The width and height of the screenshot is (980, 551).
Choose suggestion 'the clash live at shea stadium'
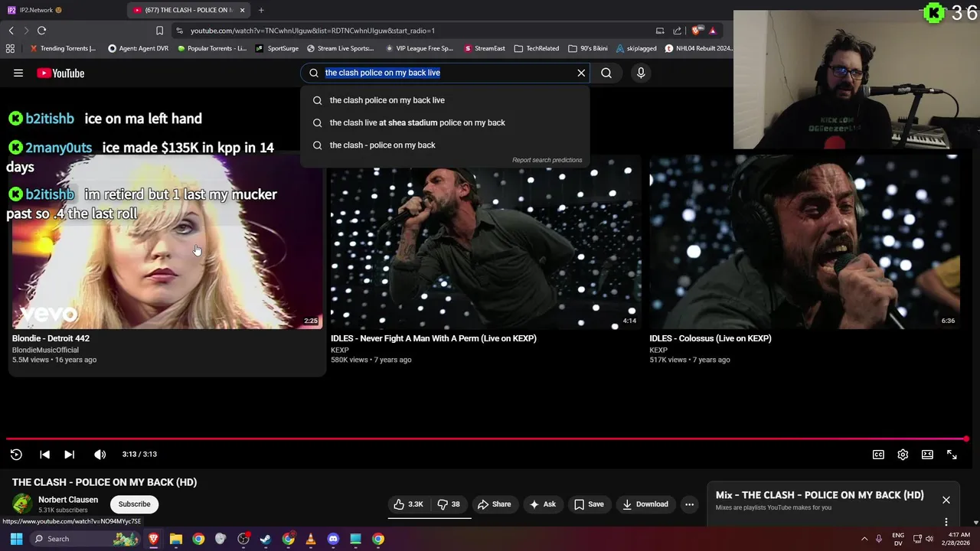(x=445, y=122)
